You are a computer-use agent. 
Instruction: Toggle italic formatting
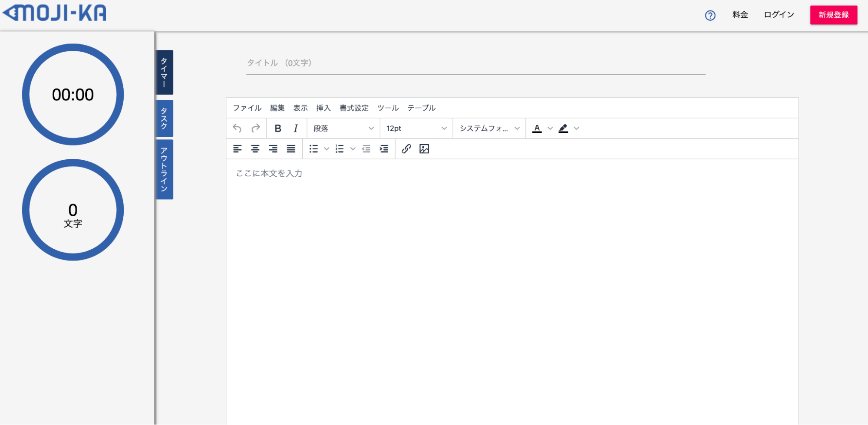pyautogui.click(x=296, y=128)
